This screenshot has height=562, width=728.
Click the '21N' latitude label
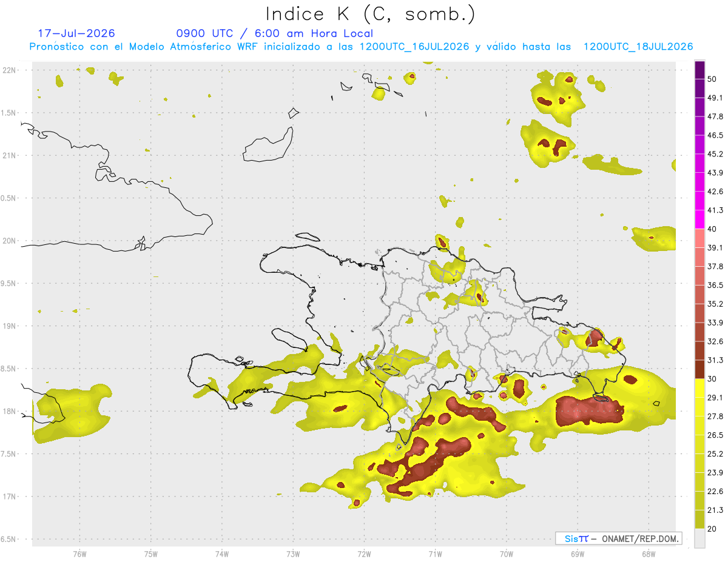[x=10, y=156]
